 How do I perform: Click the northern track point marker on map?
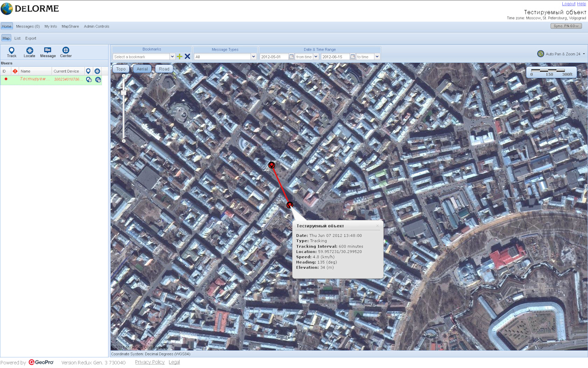[271, 165]
